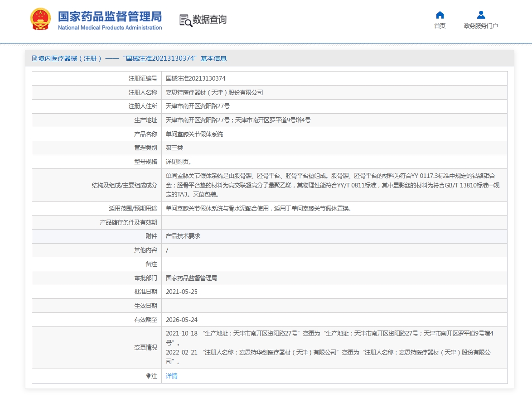
Task: Select registrant name 嘉思特医疗器材 value
Action: (214, 92)
